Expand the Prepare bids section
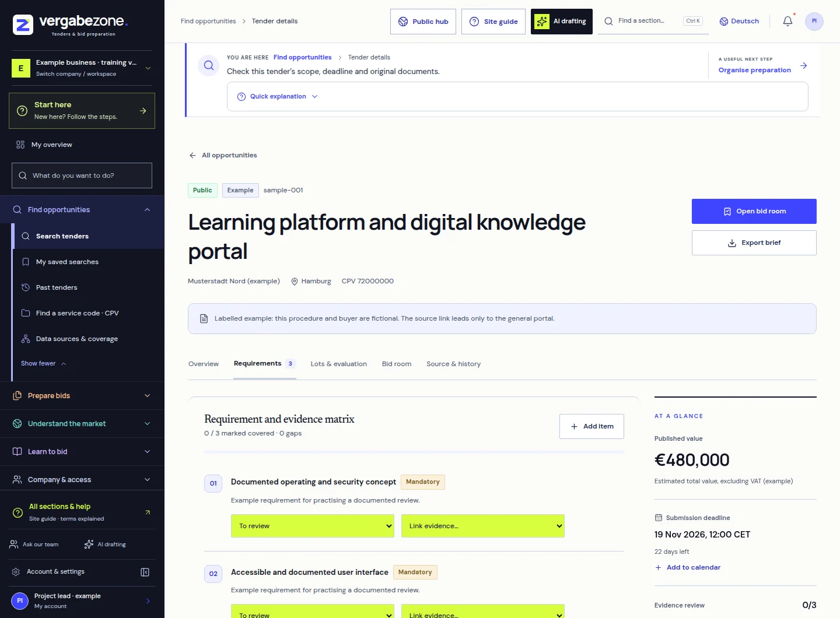Viewport: 840px width, 618px height. point(82,396)
